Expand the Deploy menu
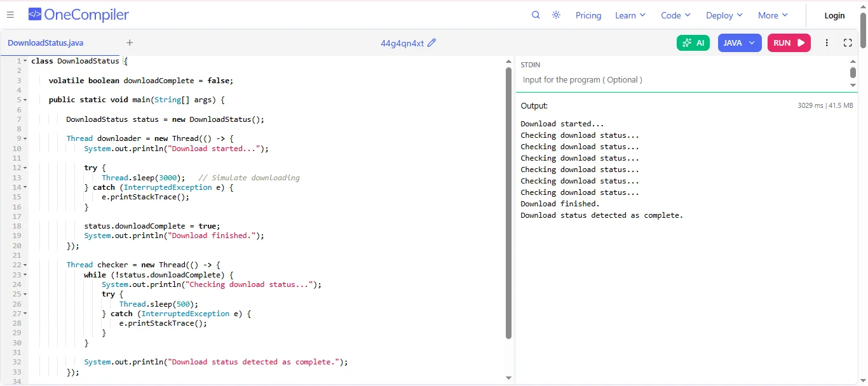868x386 pixels. click(724, 15)
